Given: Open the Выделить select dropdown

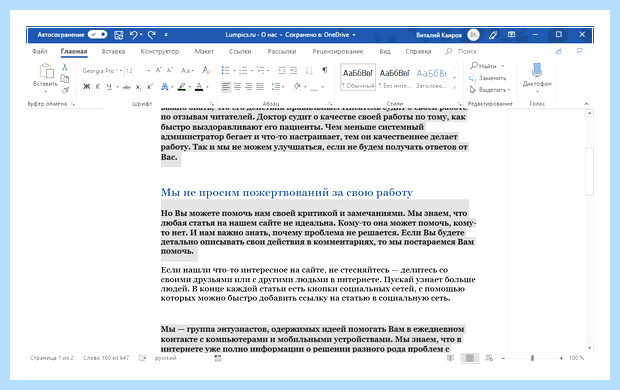Looking at the screenshot, I should [490, 90].
